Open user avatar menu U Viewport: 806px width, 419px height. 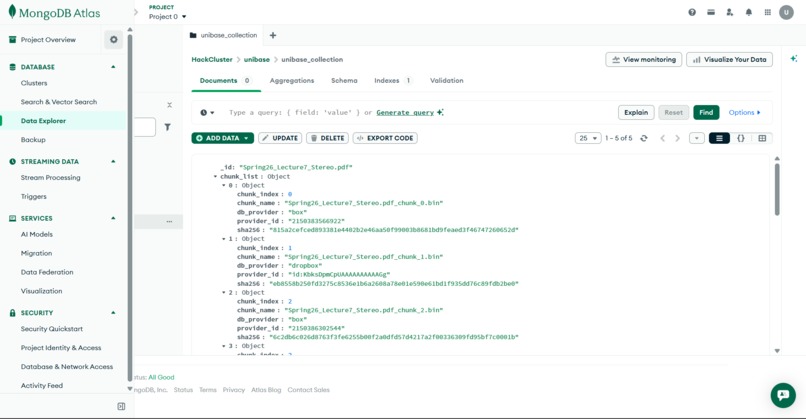[x=786, y=12]
